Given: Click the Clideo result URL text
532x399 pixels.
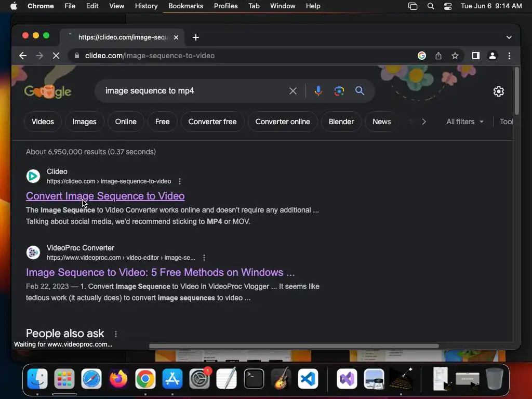Looking at the screenshot, I should 109,181.
